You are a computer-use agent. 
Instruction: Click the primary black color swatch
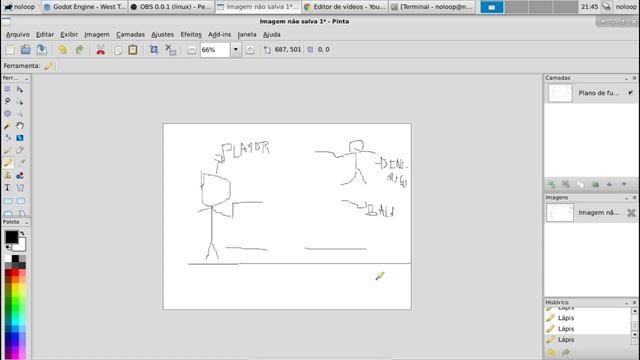[11, 237]
